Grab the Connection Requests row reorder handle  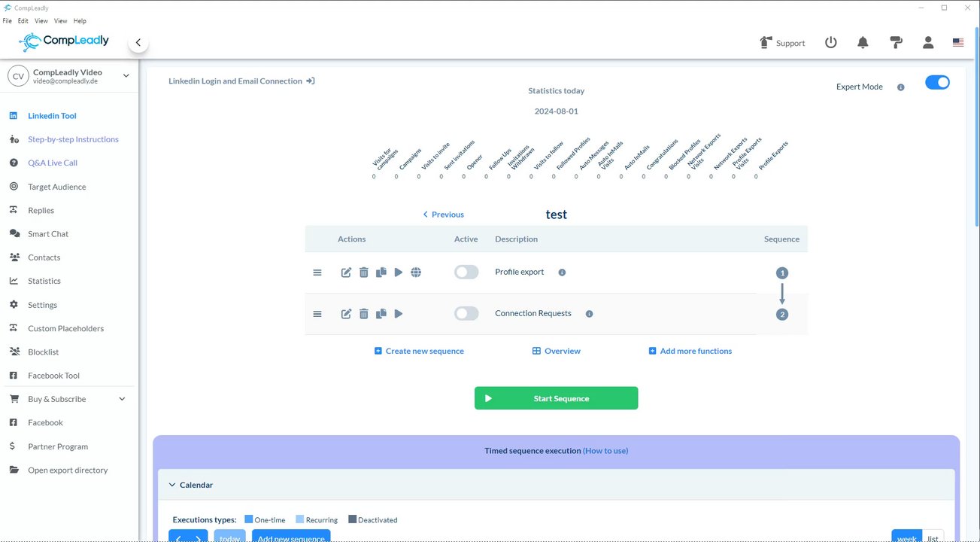coord(317,314)
